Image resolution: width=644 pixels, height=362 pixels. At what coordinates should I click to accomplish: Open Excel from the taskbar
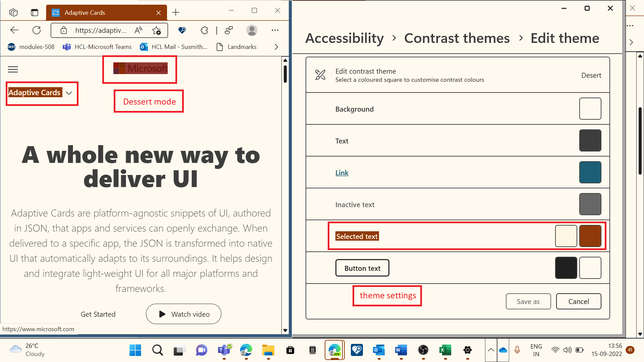click(x=445, y=350)
